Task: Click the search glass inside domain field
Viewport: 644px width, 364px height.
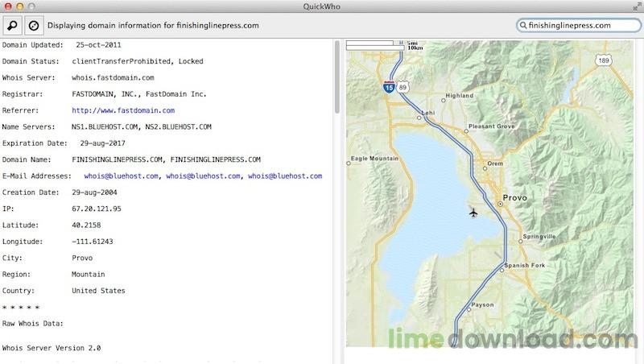Action: coord(523,26)
